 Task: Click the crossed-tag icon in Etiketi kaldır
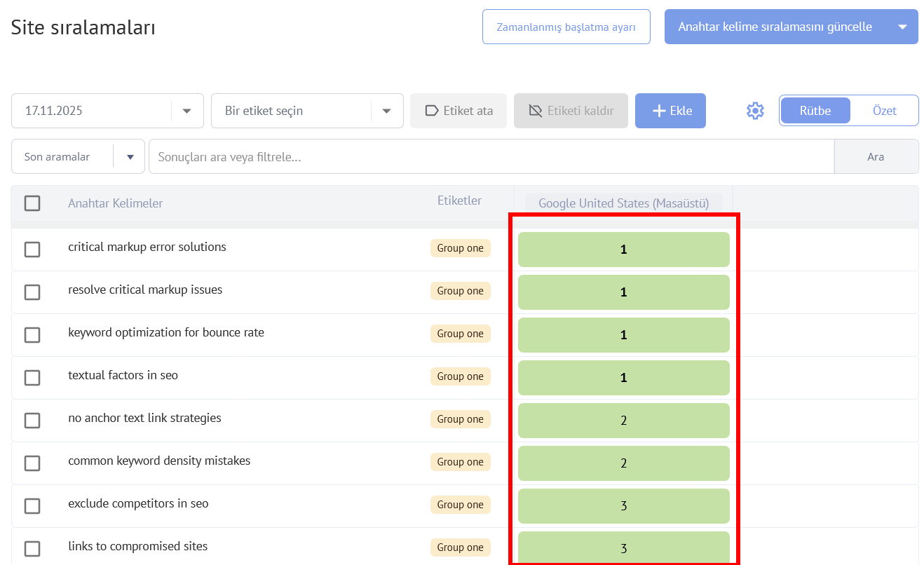click(536, 111)
